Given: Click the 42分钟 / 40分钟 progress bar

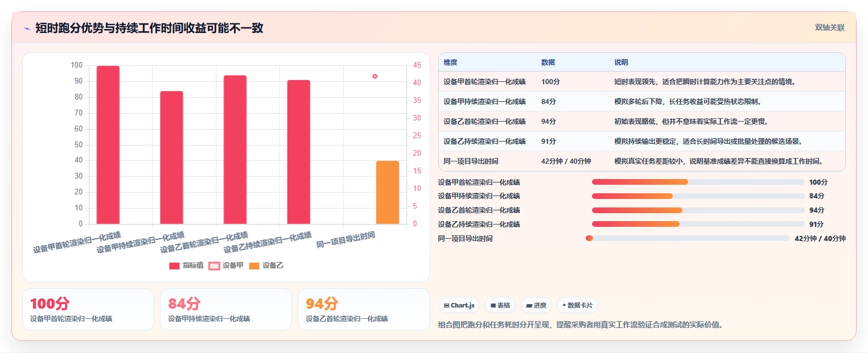Looking at the screenshot, I should [688, 238].
